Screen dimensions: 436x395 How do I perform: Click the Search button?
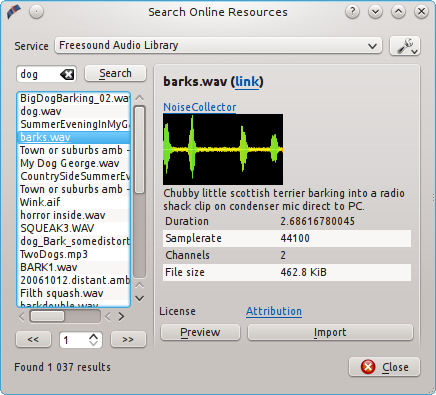click(x=115, y=73)
